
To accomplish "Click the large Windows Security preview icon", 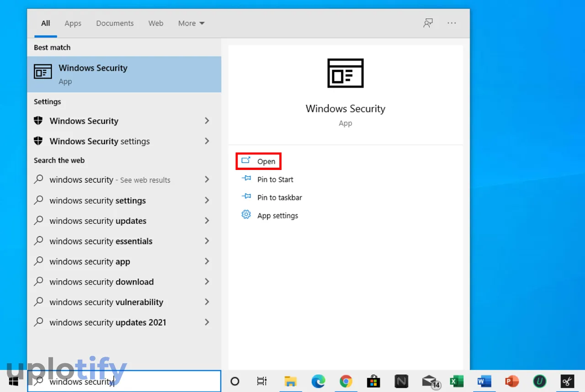I will [346, 73].
